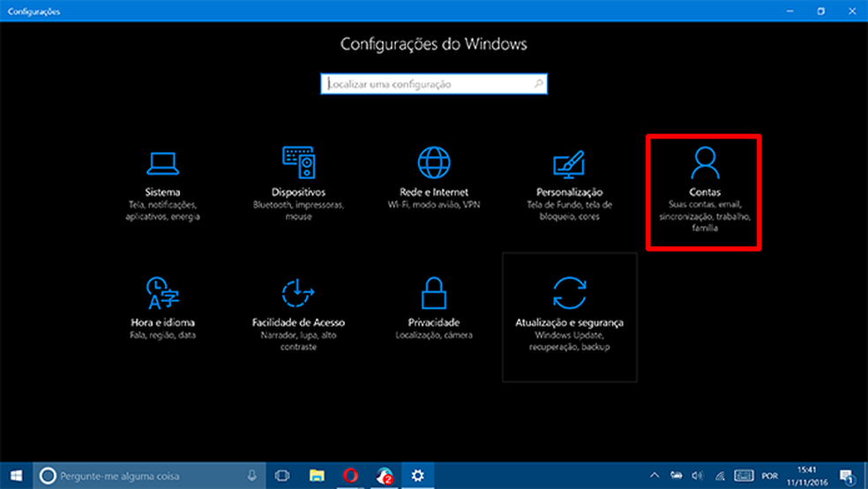The width and height of the screenshot is (868, 489).
Task: Click the magnifier icon in settings search
Action: coord(538,84)
